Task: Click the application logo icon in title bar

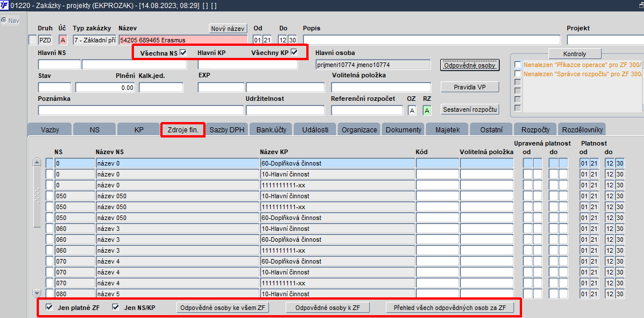Action: point(5,6)
